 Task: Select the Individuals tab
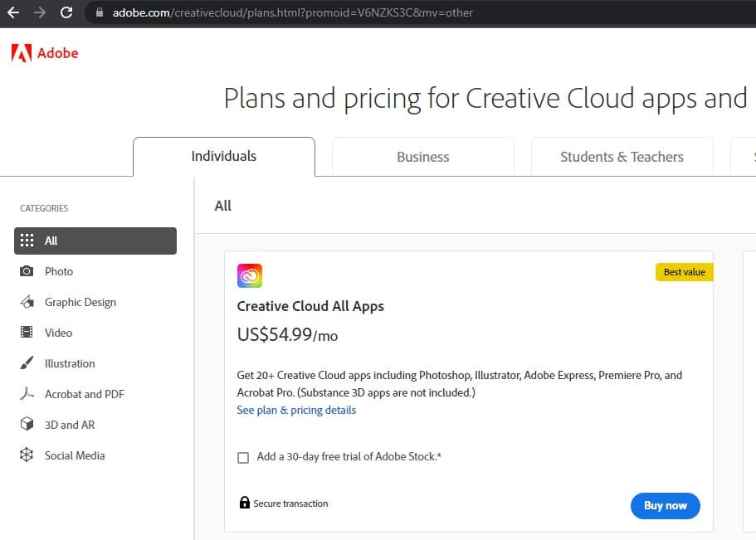click(224, 156)
